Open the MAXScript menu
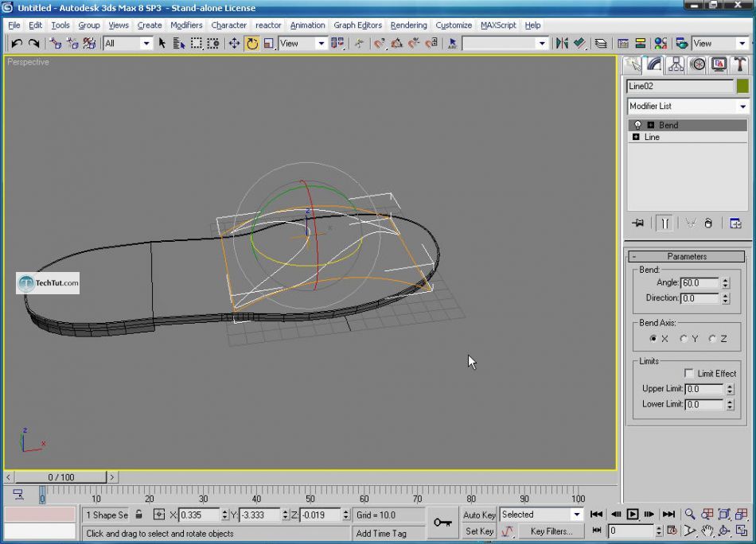 click(498, 25)
